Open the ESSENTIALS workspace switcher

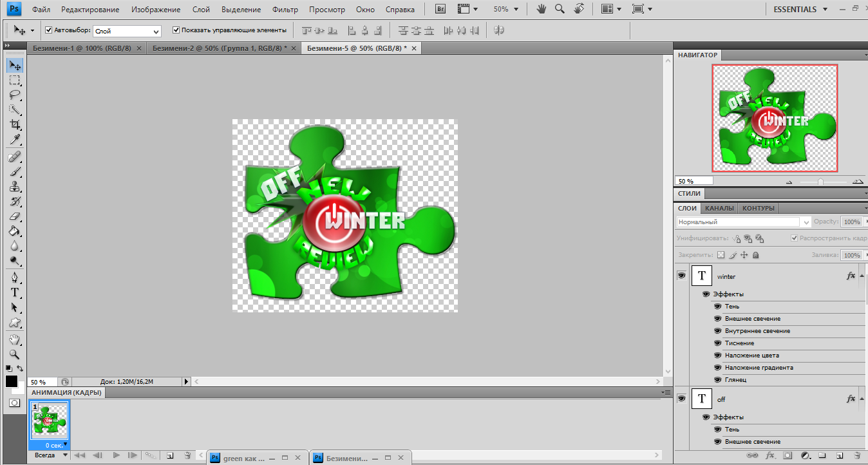800,10
